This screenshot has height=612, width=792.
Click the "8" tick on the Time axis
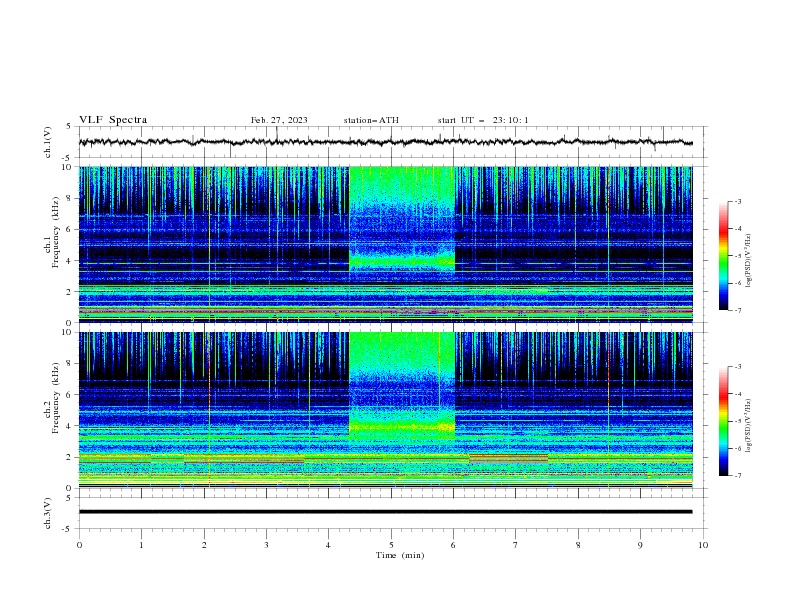(x=578, y=545)
